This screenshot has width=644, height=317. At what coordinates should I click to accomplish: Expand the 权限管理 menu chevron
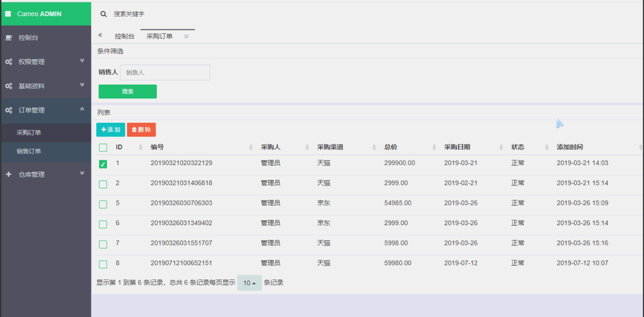82,60
